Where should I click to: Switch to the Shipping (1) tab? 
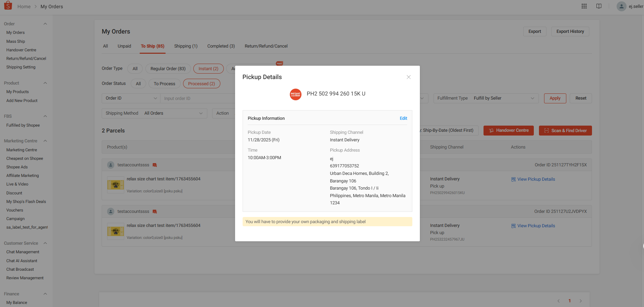pyautogui.click(x=186, y=46)
